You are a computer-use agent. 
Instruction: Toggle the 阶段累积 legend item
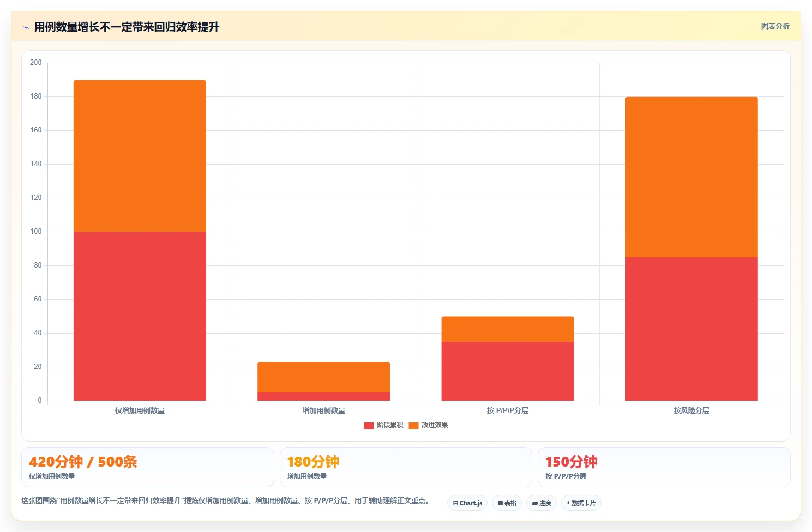click(x=383, y=425)
